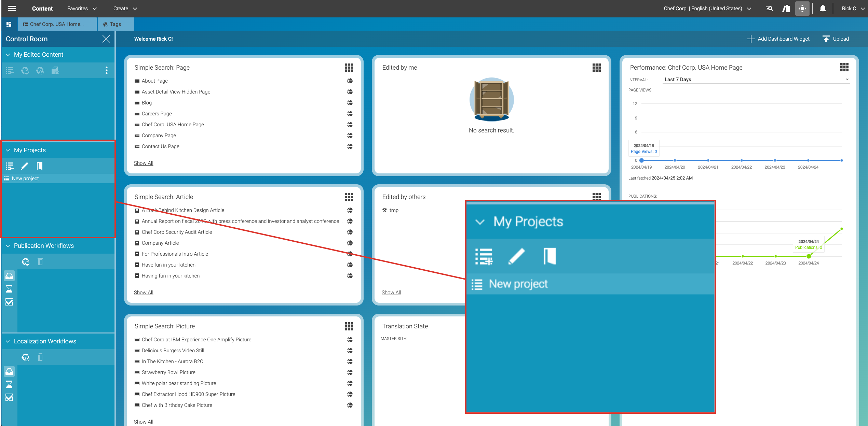Open widget options grid on Edited by me

[x=596, y=68]
